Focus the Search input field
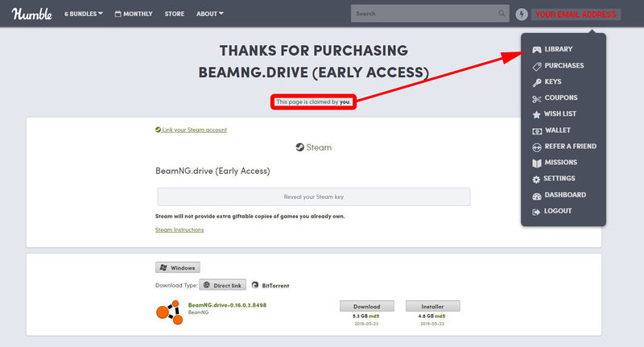Viewport: 644px width, 347px height. 425,14
